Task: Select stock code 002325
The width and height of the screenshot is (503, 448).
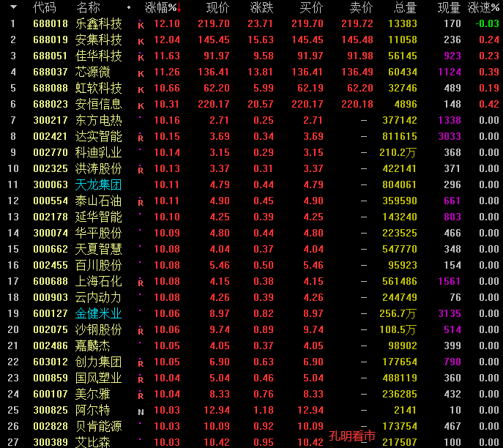Action: point(51,168)
